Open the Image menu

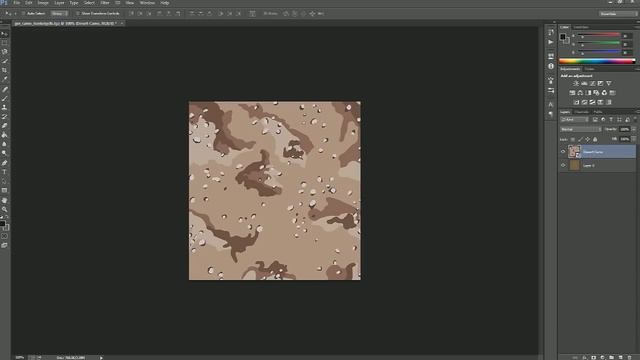click(43, 3)
